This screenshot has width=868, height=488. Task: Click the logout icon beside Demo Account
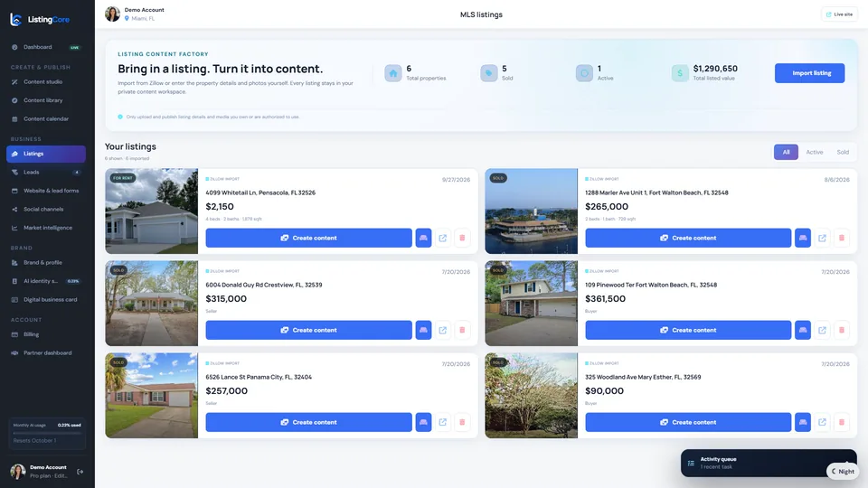(80, 472)
